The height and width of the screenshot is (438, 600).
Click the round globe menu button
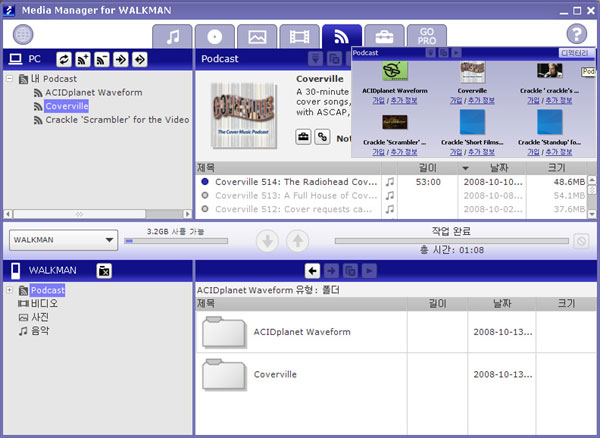(23, 34)
